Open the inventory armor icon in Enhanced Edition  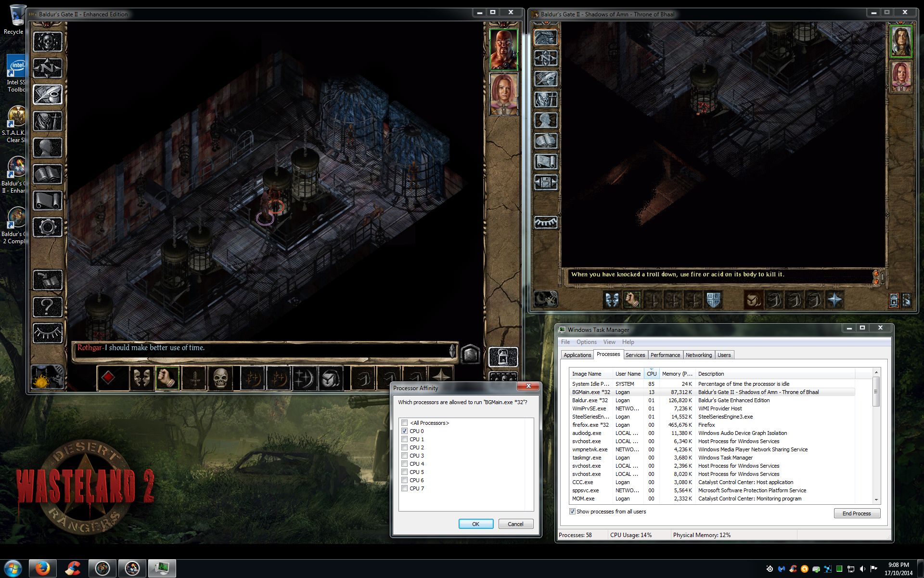48,121
